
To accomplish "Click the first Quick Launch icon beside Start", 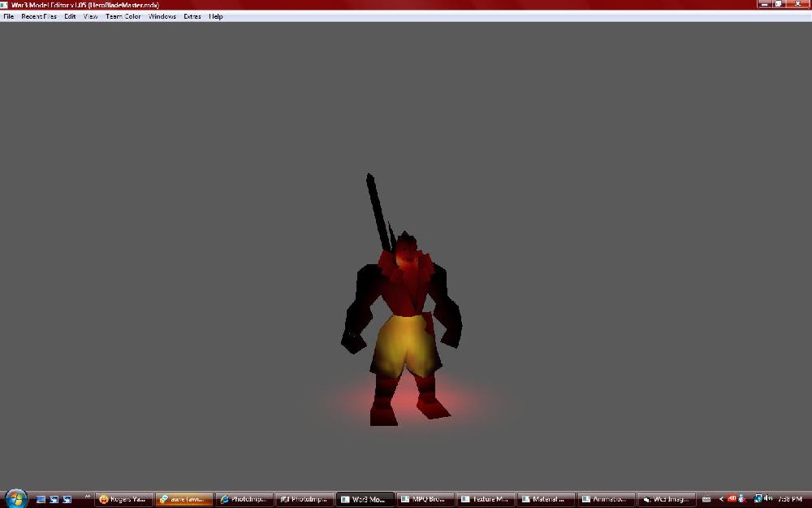I will coord(41,500).
